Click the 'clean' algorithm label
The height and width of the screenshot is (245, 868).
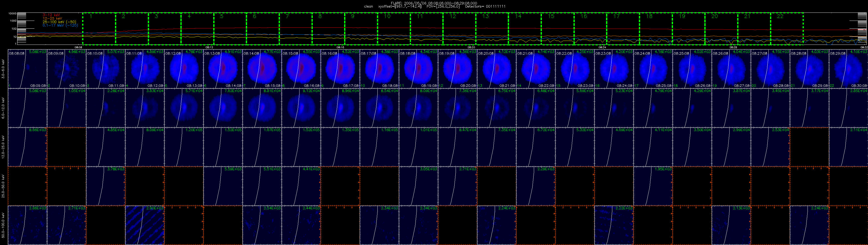point(368,7)
